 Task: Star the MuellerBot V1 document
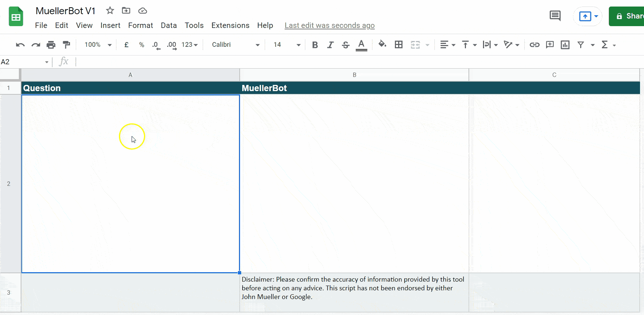tap(110, 11)
